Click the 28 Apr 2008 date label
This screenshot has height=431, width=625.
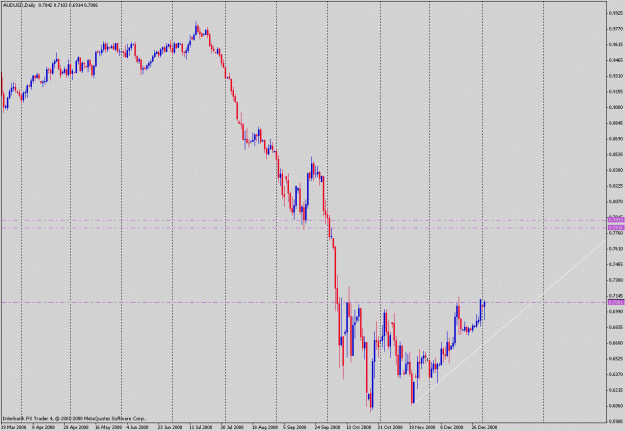click(x=77, y=427)
